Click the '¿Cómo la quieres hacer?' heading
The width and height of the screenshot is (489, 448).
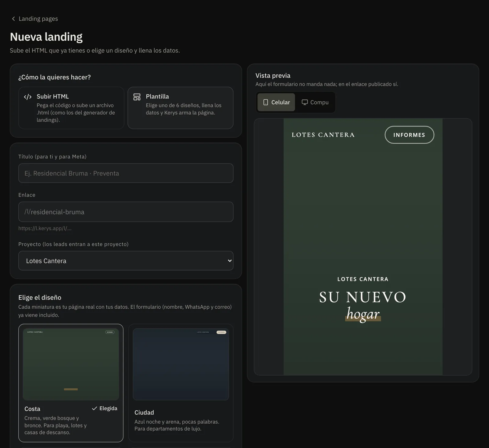(54, 77)
